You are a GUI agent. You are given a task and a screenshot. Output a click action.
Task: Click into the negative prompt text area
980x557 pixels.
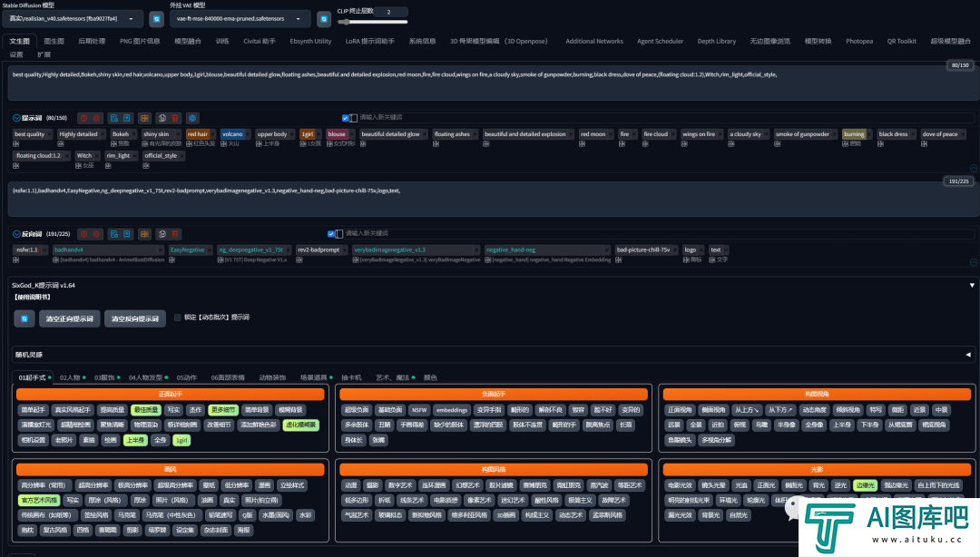pos(493,199)
